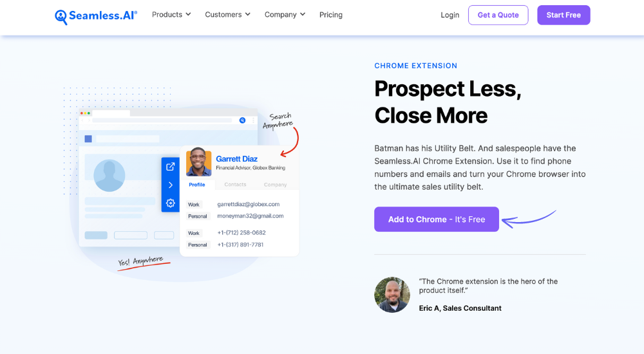Click the Start Free button
The width and height of the screenshot is (644, 354).
pos(563,15)
